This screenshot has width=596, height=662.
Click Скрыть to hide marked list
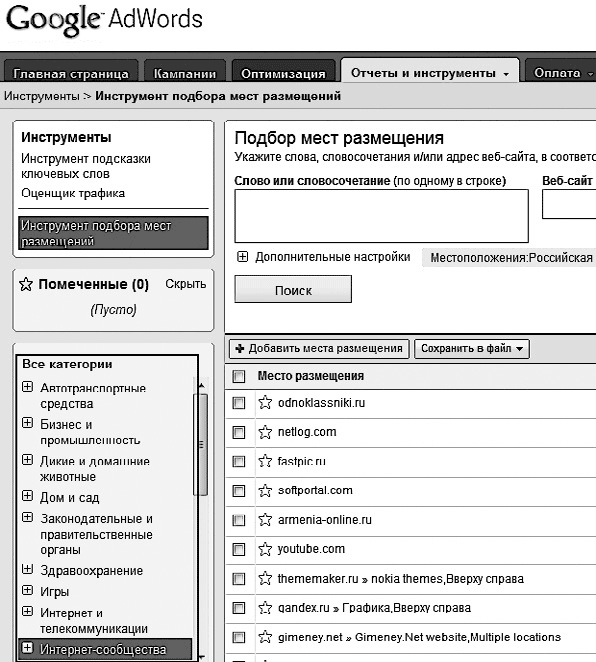[185, 284]
